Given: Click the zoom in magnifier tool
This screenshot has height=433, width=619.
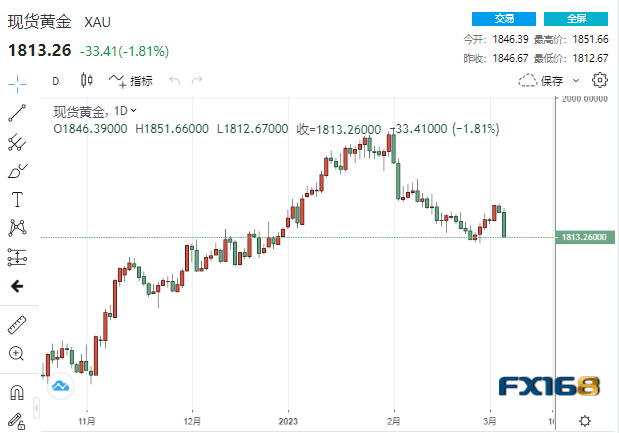Looking at the screenshot, I should (17, 353).
